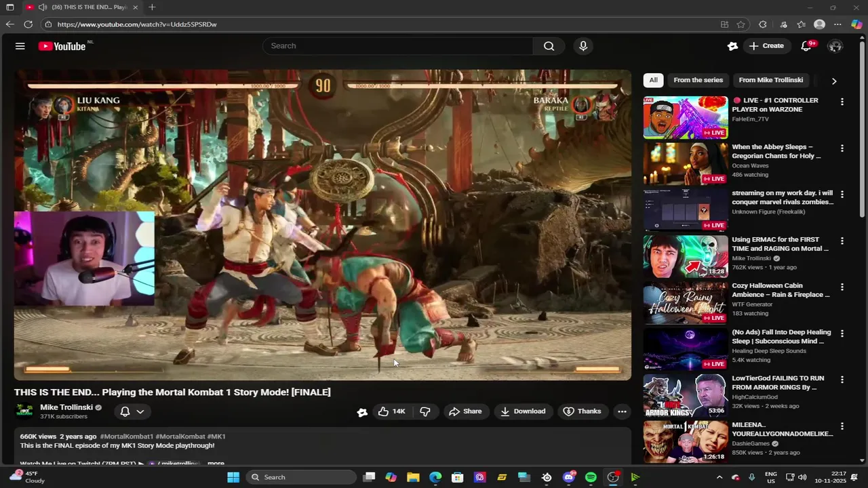Open the account avatar menu

click(835, 46)
